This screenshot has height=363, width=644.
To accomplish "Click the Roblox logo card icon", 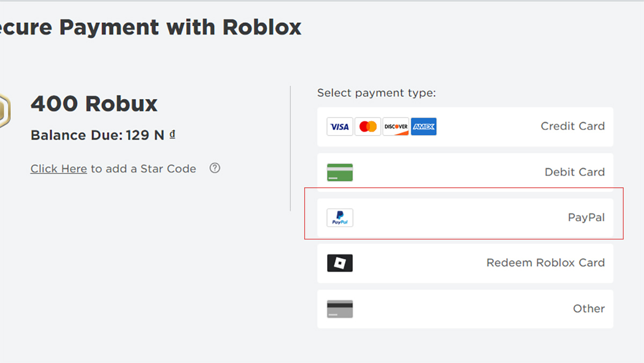I will pyautogui.click(x=340, y=263).
